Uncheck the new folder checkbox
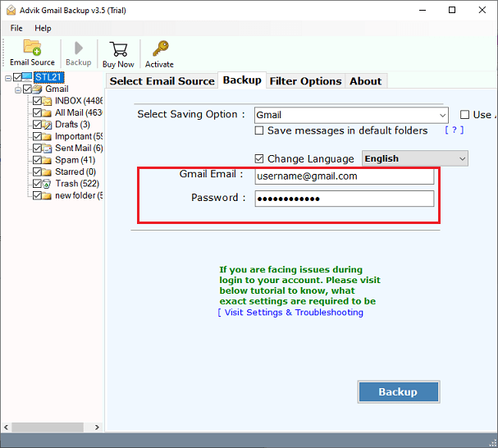Viewport: 498px width, 448px height. (x=37, y=195)
